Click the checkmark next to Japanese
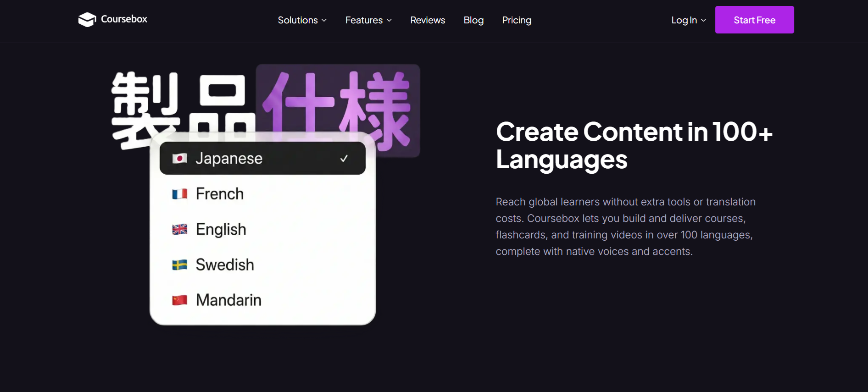Image resolution: width=868 pixels, height=392 pixels. click(344, 159)
